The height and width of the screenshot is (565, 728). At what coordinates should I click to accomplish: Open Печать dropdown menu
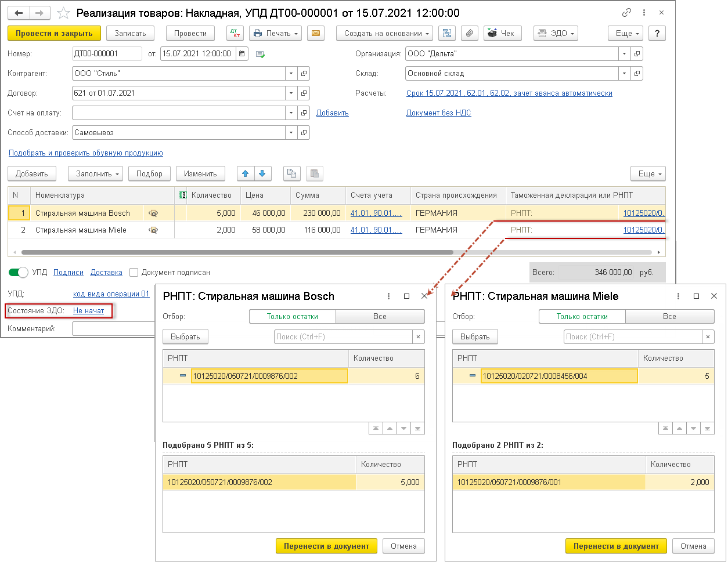(x=276, y=33)
